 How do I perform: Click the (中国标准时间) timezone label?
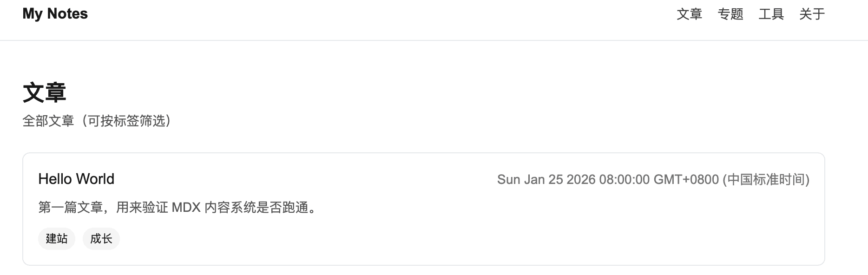766,180
